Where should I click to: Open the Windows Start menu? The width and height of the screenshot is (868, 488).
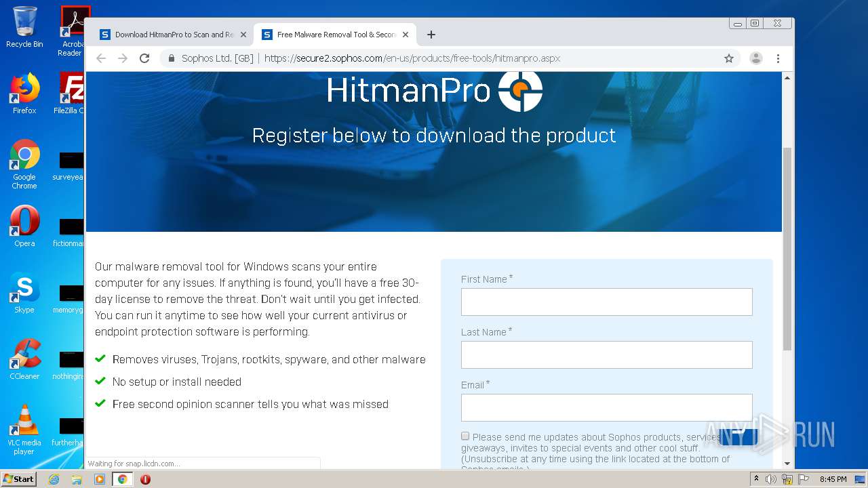[18, 479]
